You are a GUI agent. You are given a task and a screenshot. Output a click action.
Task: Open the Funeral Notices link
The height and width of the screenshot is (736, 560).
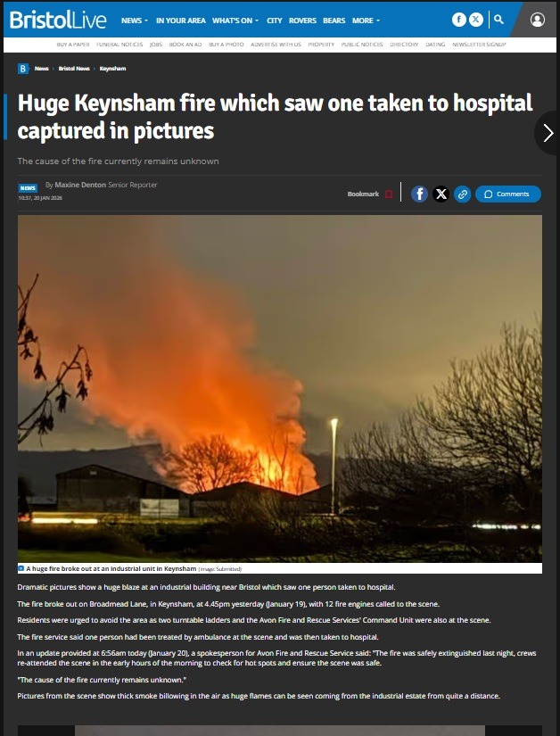[x=119, y=44]
